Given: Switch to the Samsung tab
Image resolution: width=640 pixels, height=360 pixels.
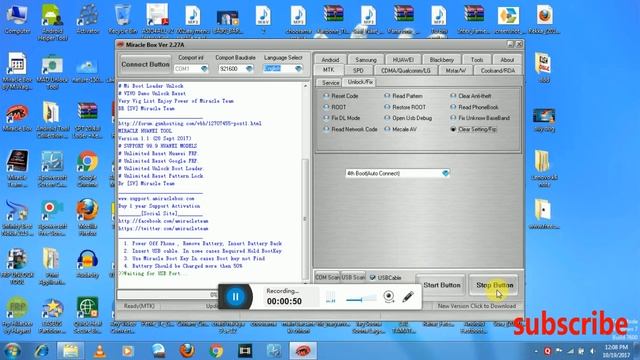Looking at the screenshot, I should 365,60.
